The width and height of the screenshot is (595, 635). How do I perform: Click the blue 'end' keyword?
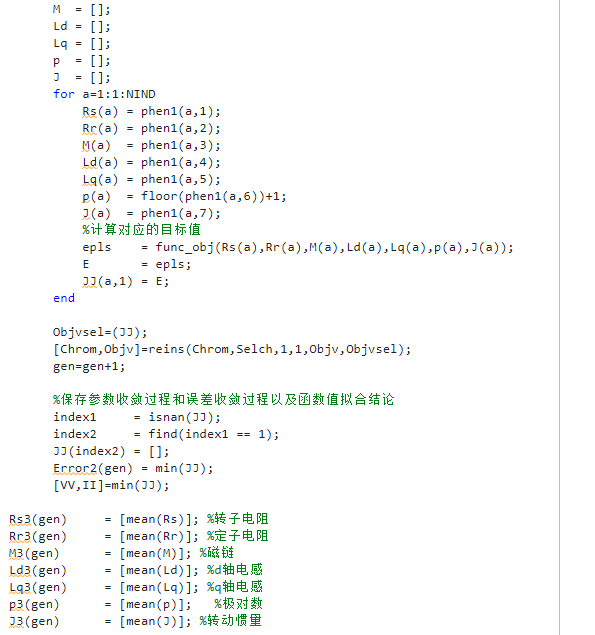(x=64, y=298)
